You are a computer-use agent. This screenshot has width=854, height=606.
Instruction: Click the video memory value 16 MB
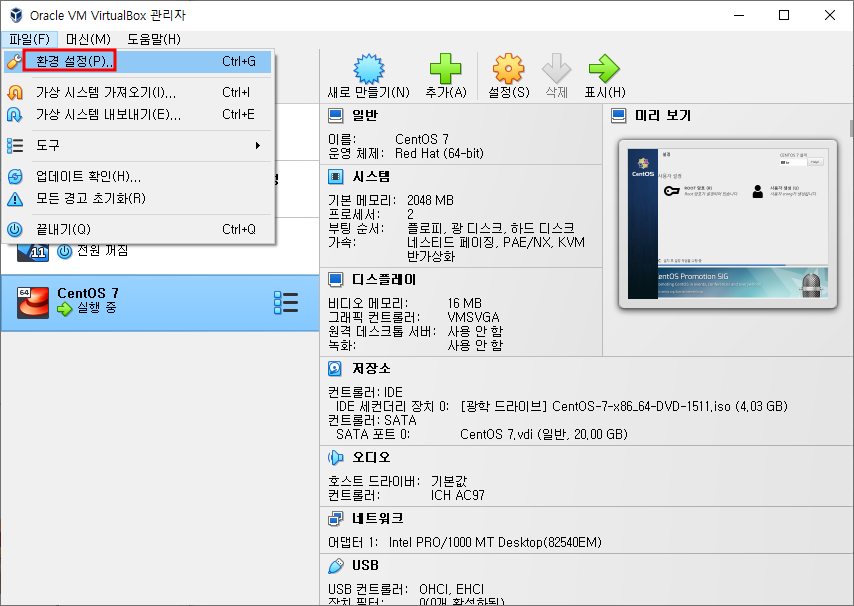point(465,303)
